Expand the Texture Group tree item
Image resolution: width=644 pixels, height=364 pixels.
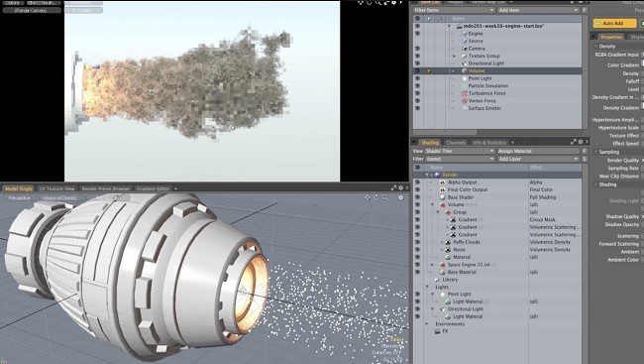point(454,56)
